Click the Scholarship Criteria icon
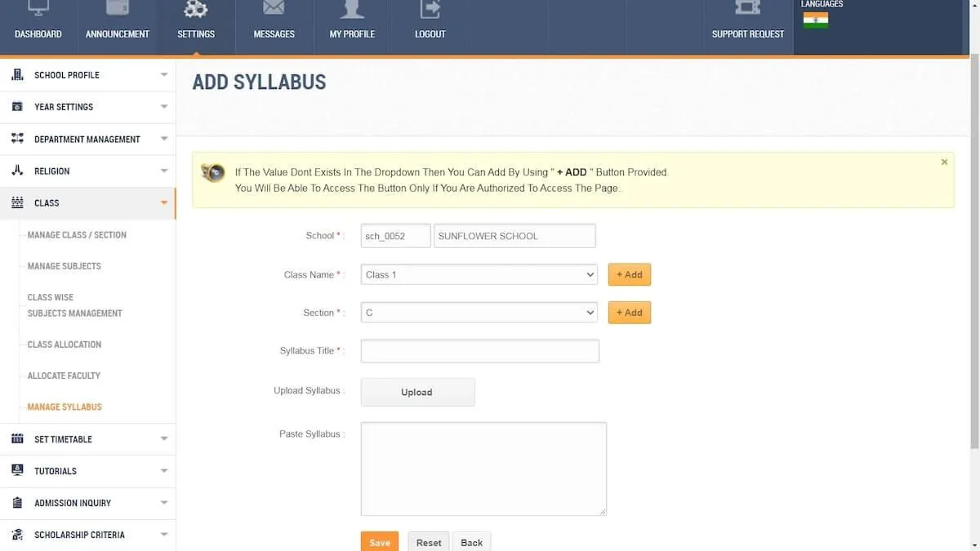 pos(17,535)
